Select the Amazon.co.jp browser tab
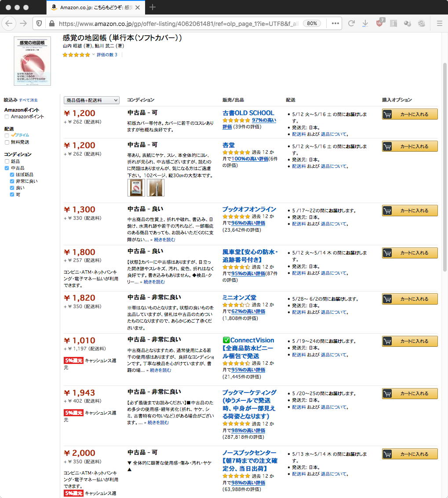This screenshot has width=448, height=498. [96, 7]
